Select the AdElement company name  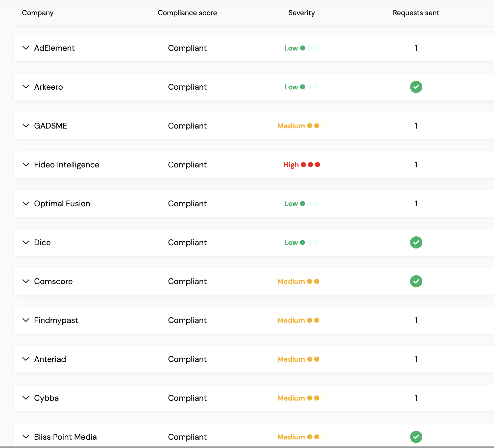54,48
